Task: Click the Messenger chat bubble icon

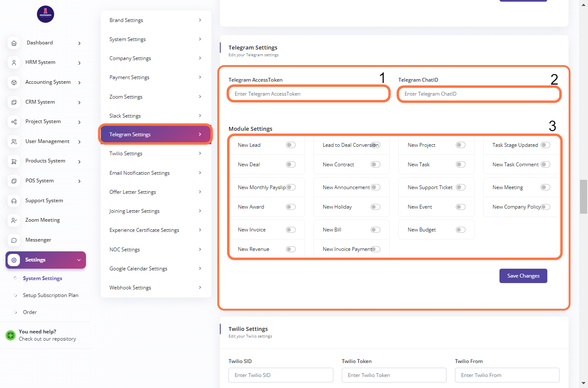Action: pos(14,240)
